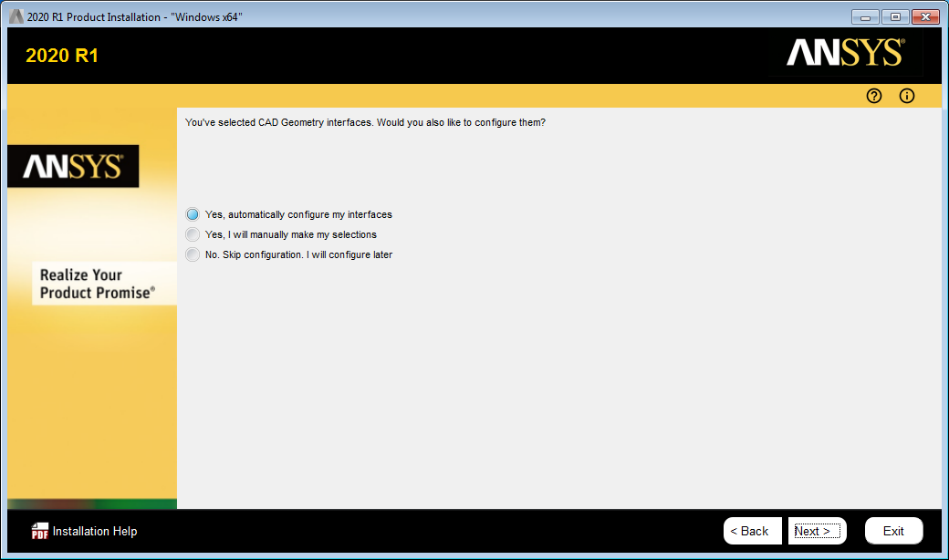Viewport: 949px width, 560px height.
Task: Click the question mark help icon
Action: click(x=874, y=96)
